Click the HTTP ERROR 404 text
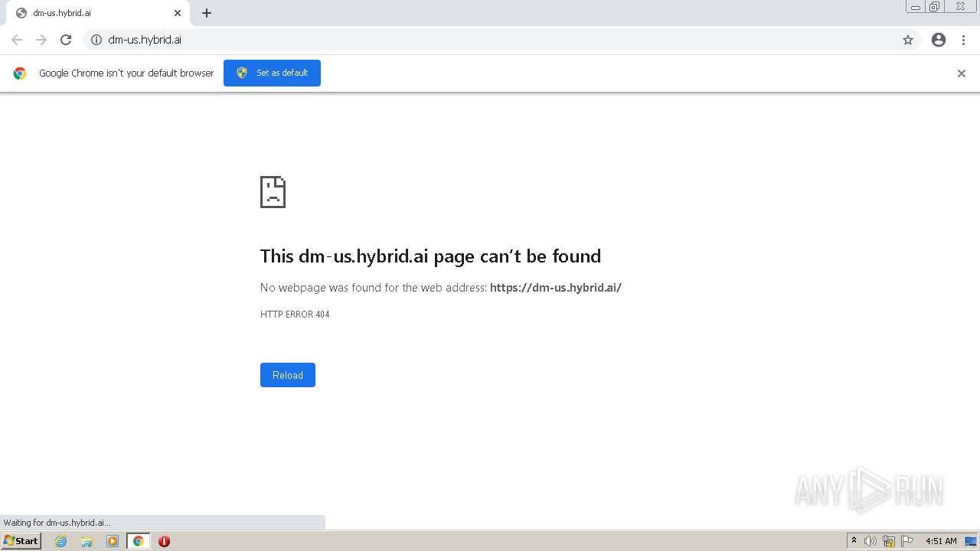The height and width of the screenshot is (551, 980). (x=295, y=315)
